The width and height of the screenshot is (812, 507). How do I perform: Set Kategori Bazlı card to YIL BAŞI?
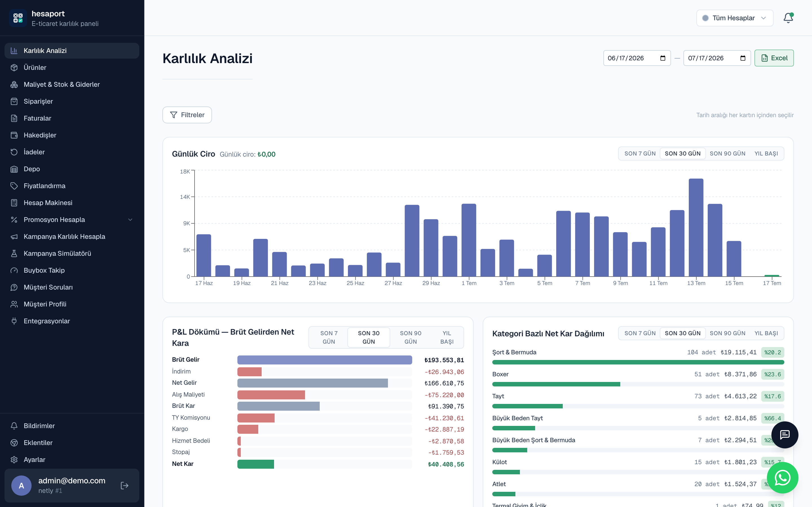coord(766,333)
